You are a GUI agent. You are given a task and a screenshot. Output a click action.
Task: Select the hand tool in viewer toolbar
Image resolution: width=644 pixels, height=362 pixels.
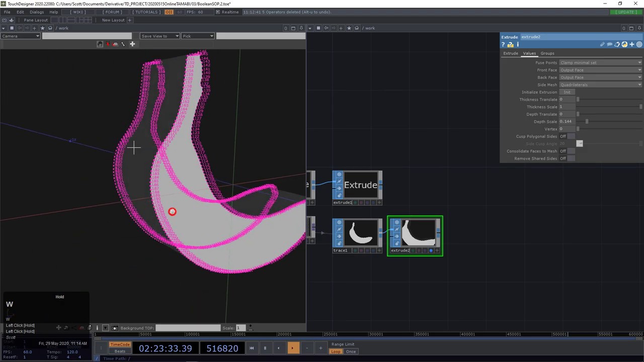100,44
